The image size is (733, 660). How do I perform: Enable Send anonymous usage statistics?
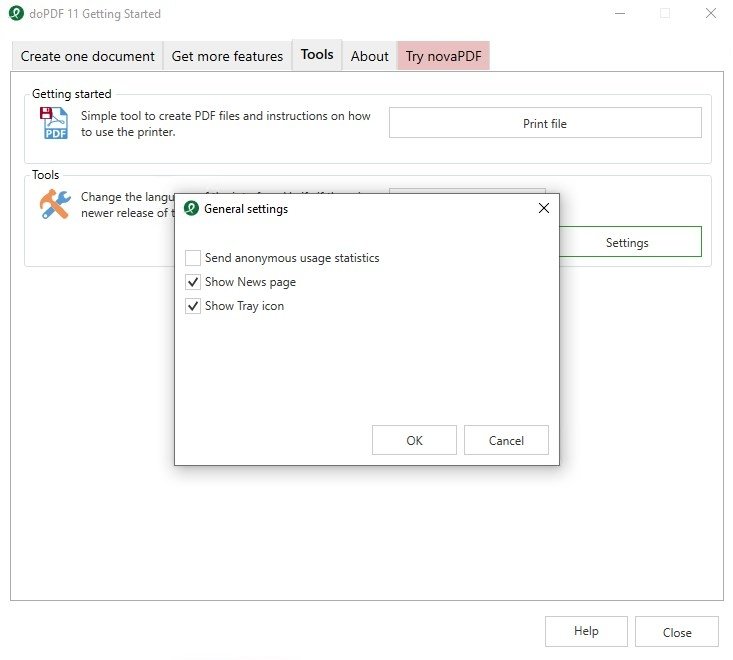(x=193, y=258)
